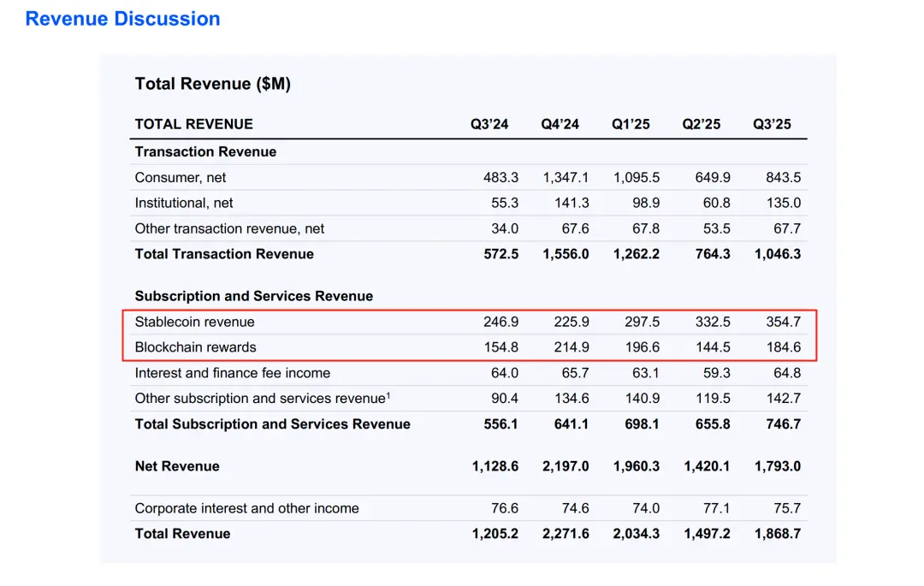924x586 pixels.
Task: Click the Q1'25 column header
Action: tap(631, 124)
